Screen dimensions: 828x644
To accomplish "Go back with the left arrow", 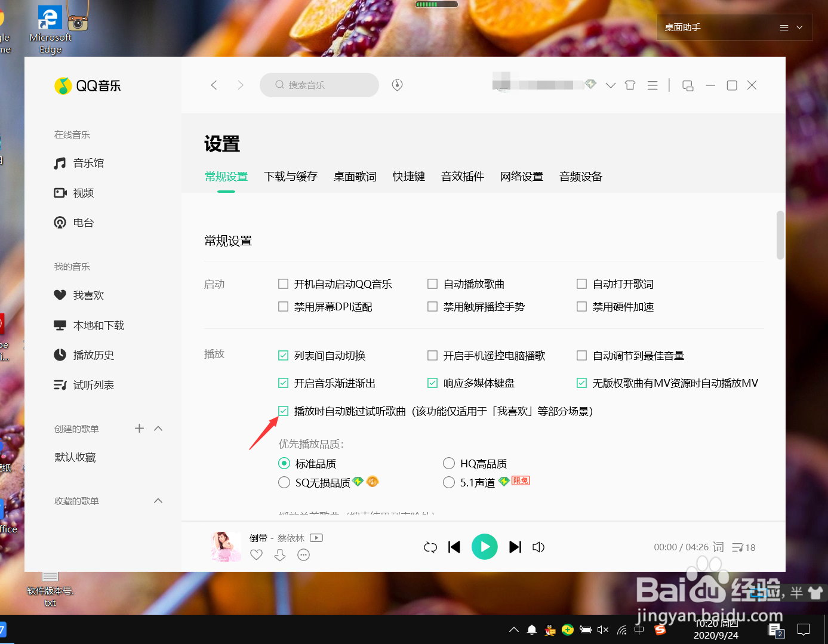I will click(x=214, y=85).
